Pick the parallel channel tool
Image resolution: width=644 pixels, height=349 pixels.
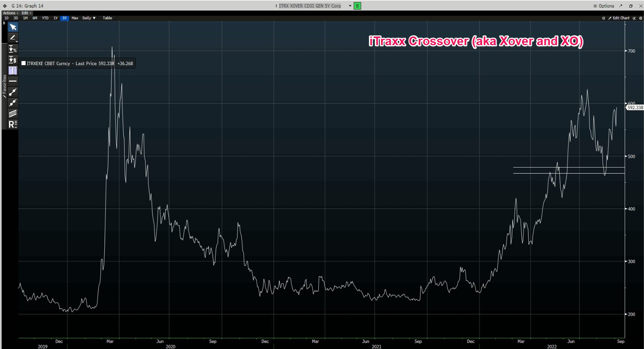13,113
